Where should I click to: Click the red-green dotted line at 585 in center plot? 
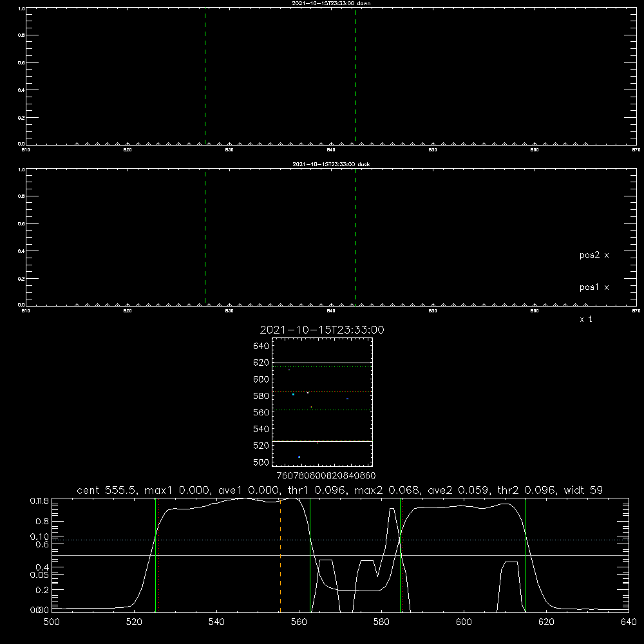point(322,392)
